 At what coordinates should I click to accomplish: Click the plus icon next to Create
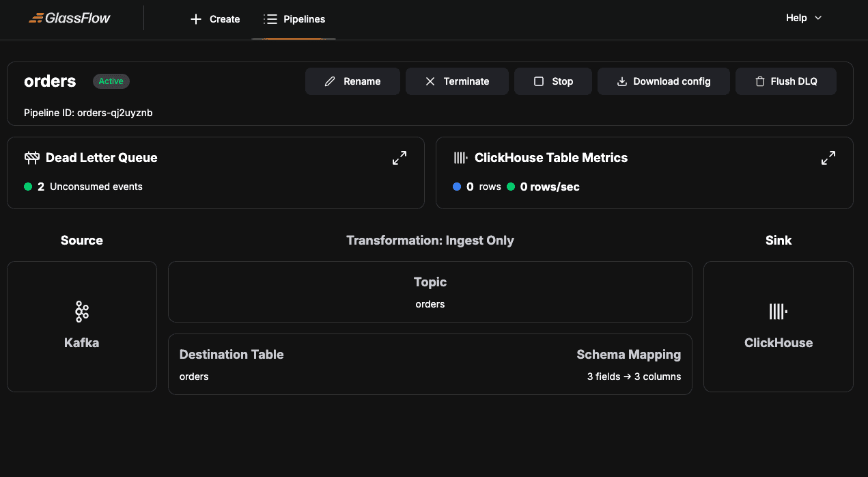click(x=196, y=19)
